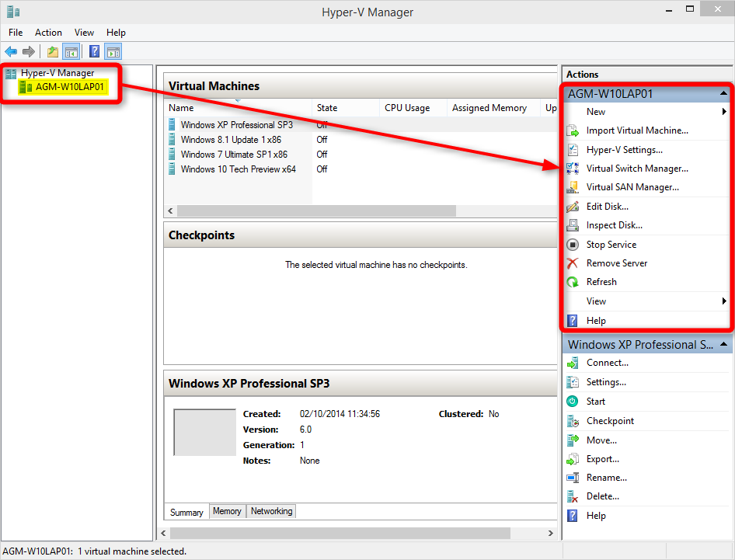The height and width of the screenshot is (560, 735).
Task: Click Virtual SAN Manager... action
Action: coord(632,187)
